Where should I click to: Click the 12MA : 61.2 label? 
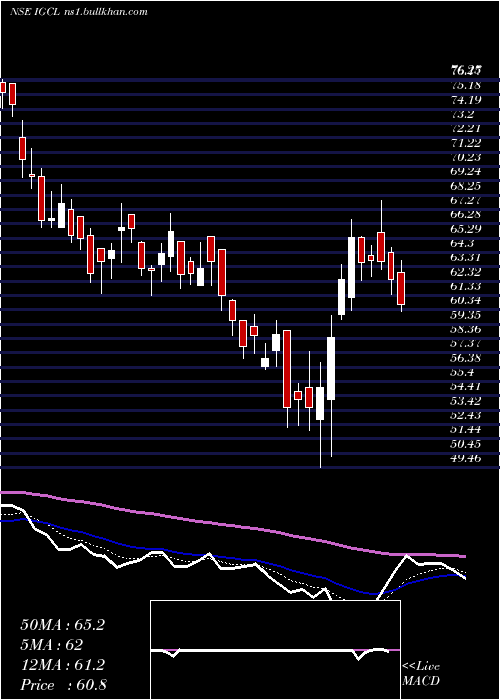click(x=62, y=665)
